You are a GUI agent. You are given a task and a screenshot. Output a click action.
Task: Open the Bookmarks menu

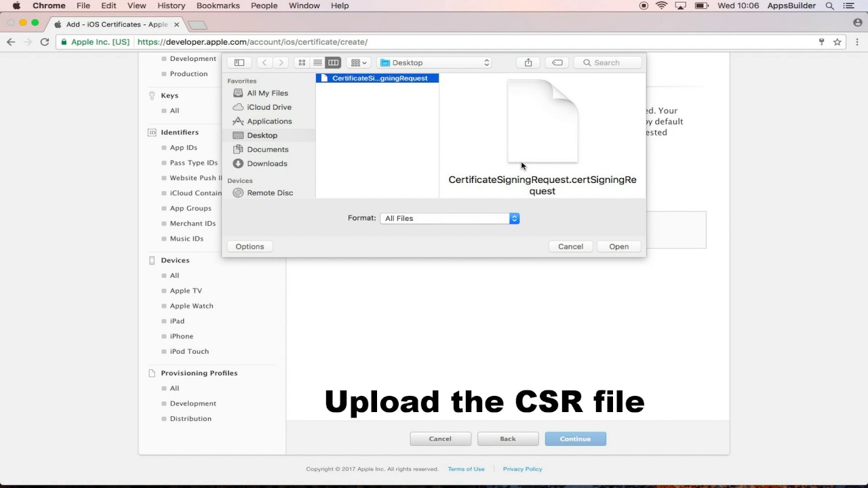click(218, 5)
